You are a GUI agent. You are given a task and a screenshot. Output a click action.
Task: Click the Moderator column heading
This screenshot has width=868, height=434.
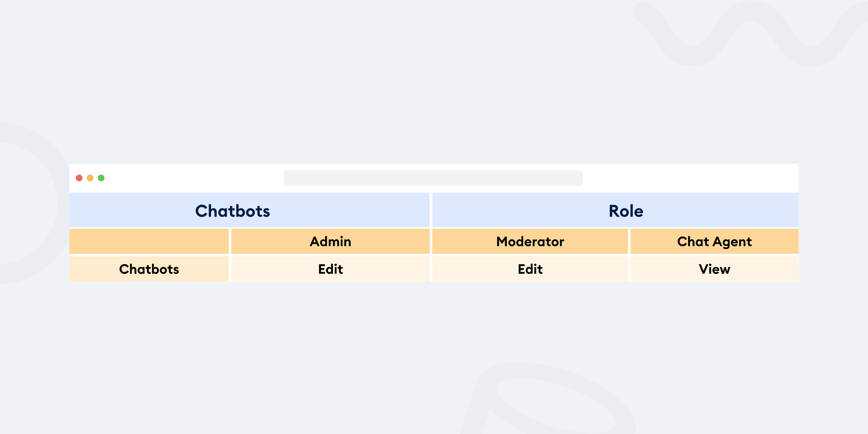coord(530,241)
